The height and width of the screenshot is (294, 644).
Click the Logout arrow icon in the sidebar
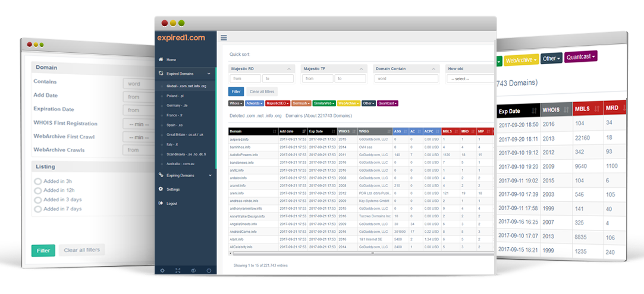tap(161, 203)
